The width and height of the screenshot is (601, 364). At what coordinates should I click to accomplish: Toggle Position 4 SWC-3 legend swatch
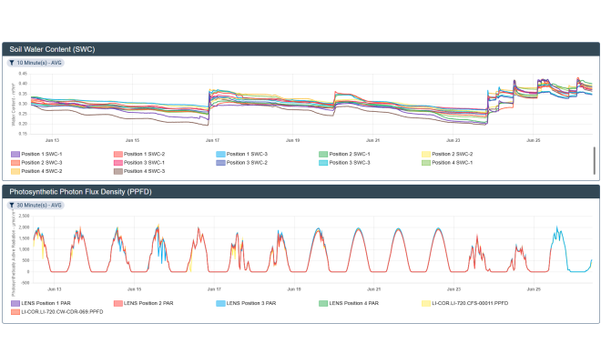click(118, 171)
